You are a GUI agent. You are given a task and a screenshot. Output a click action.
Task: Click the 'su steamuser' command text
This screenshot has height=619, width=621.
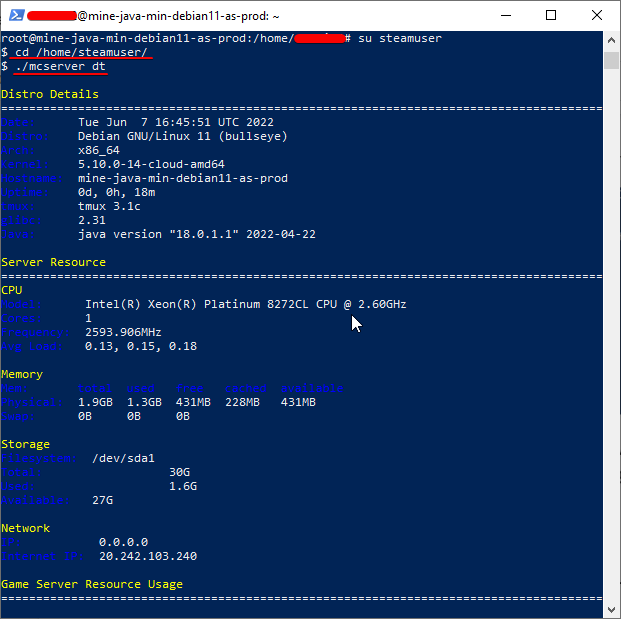coord(400,38)
